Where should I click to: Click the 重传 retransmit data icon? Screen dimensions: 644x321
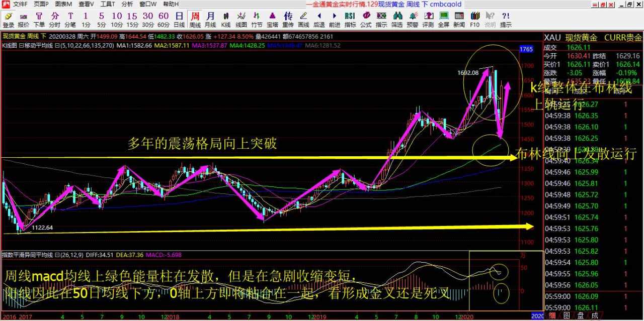(288, 20)
